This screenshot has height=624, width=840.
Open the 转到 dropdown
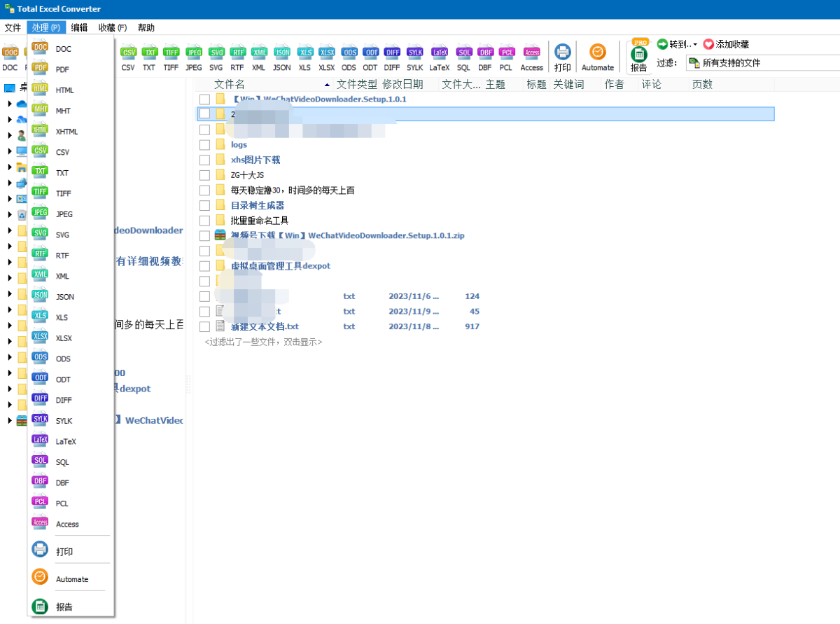(x=678, y=44)
